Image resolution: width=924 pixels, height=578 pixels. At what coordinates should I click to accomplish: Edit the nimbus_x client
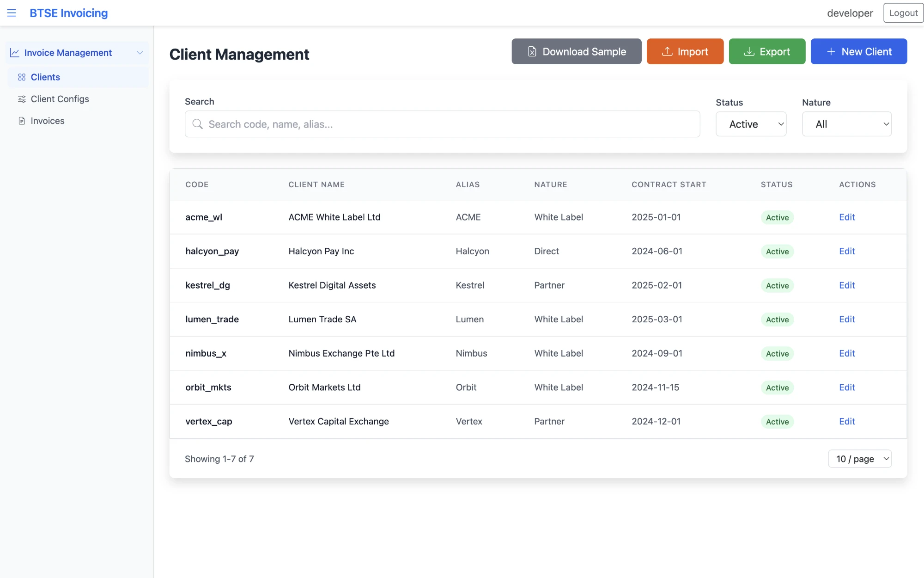(x=846, y=353)
